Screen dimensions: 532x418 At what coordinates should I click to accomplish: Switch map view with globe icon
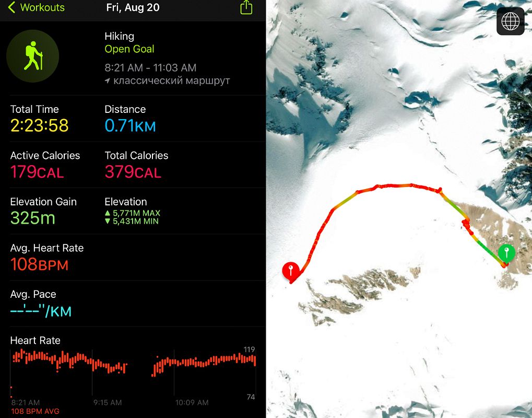click(x=510, y=21)
